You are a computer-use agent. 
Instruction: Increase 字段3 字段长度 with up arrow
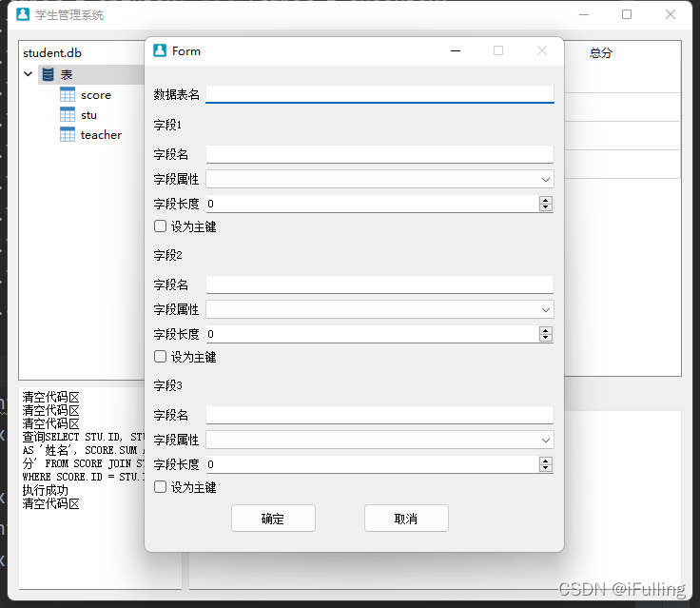[x=546, y=461]
